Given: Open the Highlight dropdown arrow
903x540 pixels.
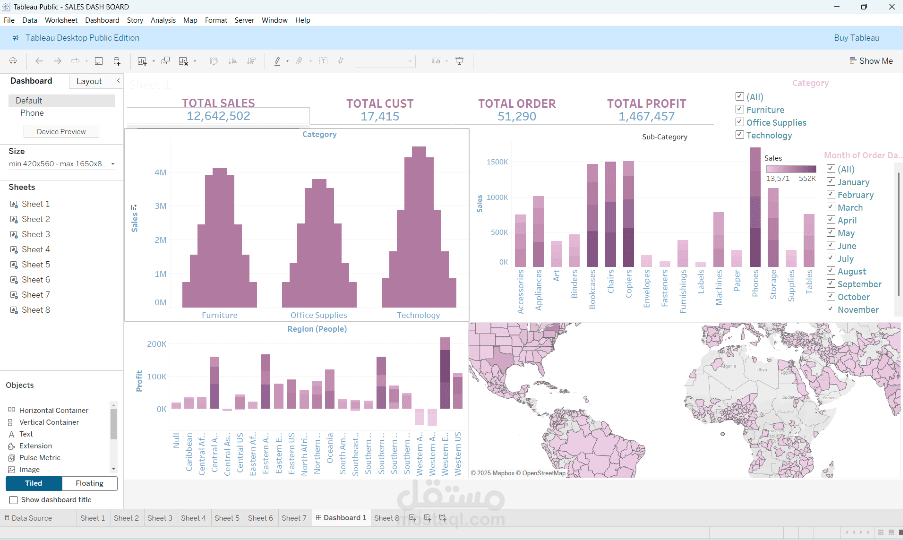Looking at the screenshot, I should (x=287, y=61).
